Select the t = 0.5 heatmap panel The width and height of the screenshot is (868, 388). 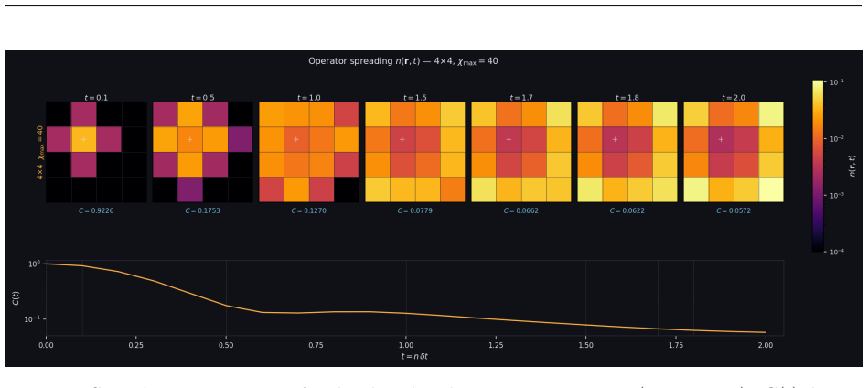coord(203,152)
